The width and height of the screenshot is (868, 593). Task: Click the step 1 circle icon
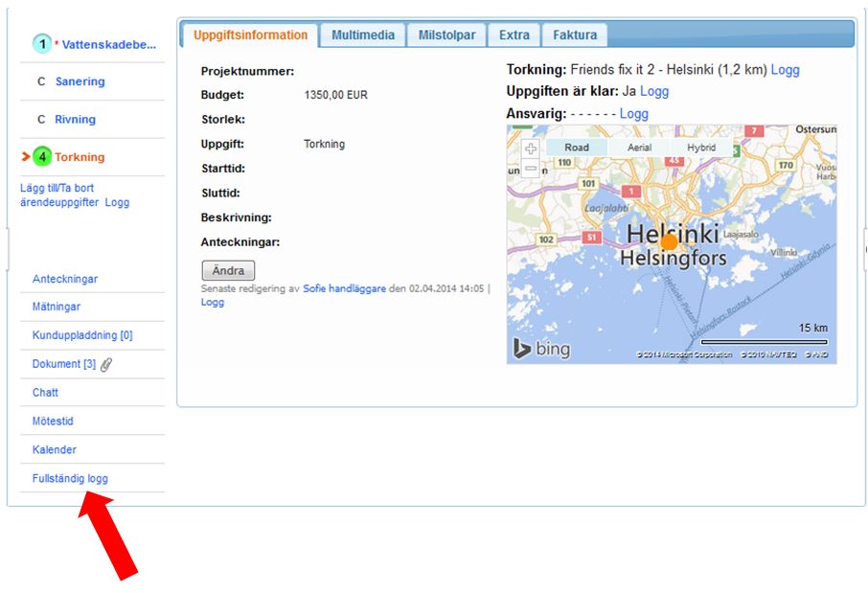click(x=42, y=44)
